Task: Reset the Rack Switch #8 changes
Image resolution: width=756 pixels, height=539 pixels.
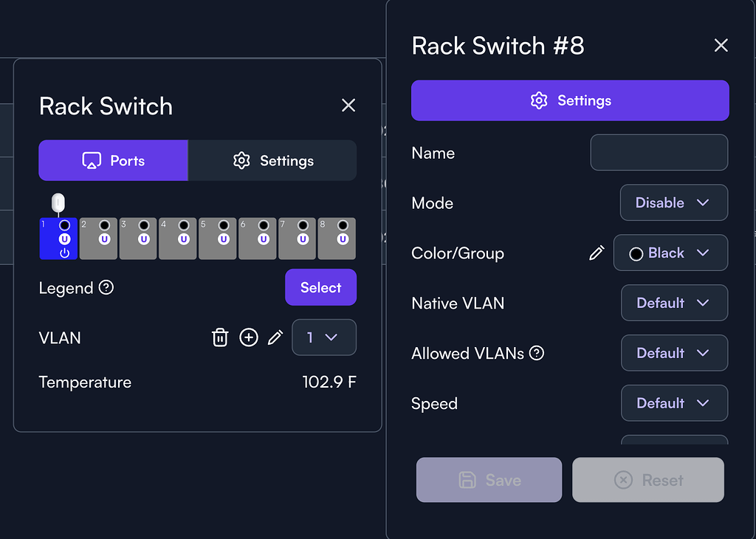Action: click(x=647, y=480)
